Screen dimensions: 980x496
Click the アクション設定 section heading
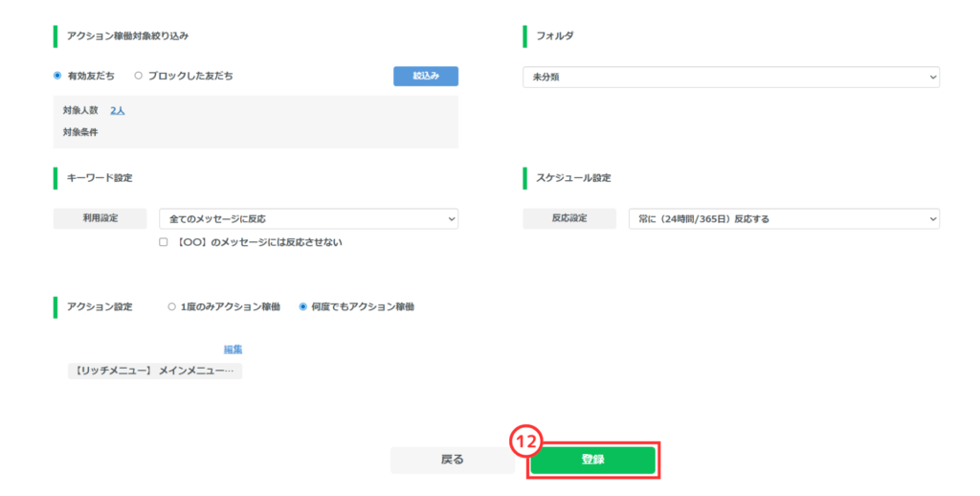click(x=100, y=307)
